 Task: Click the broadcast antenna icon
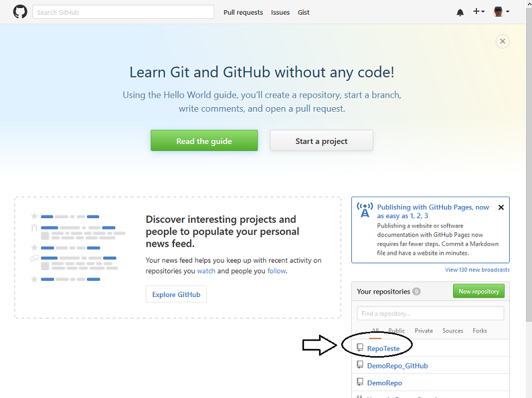coord(365,210)
